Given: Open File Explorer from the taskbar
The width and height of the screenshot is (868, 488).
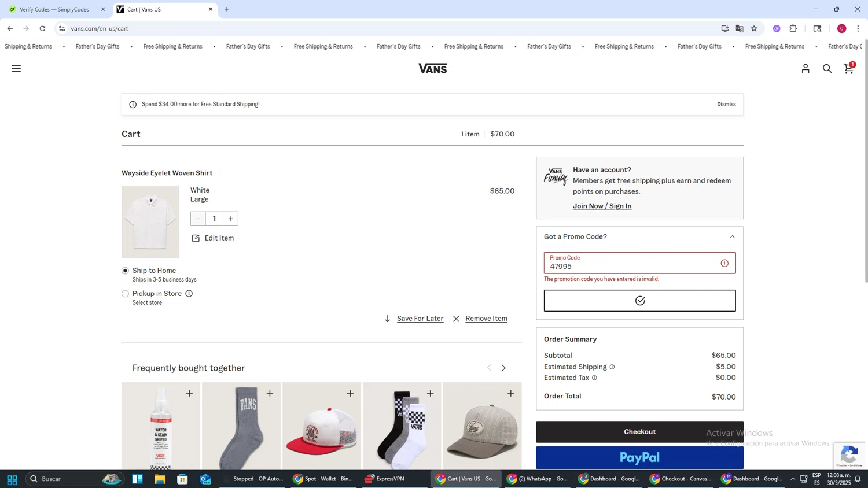Looking at the screenshot, I should [160, 479].
